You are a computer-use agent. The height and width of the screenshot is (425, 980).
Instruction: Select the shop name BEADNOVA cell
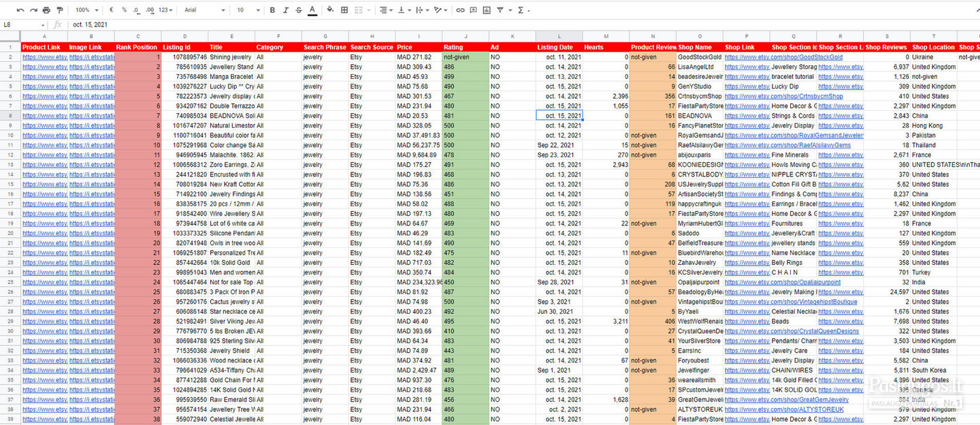tap(700, 116)
